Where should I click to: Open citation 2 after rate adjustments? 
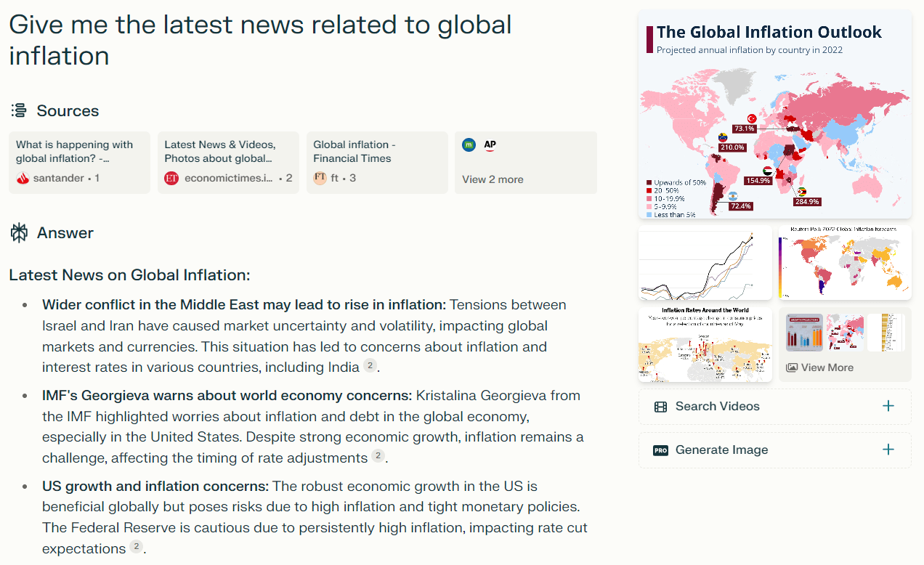[378, 456]
